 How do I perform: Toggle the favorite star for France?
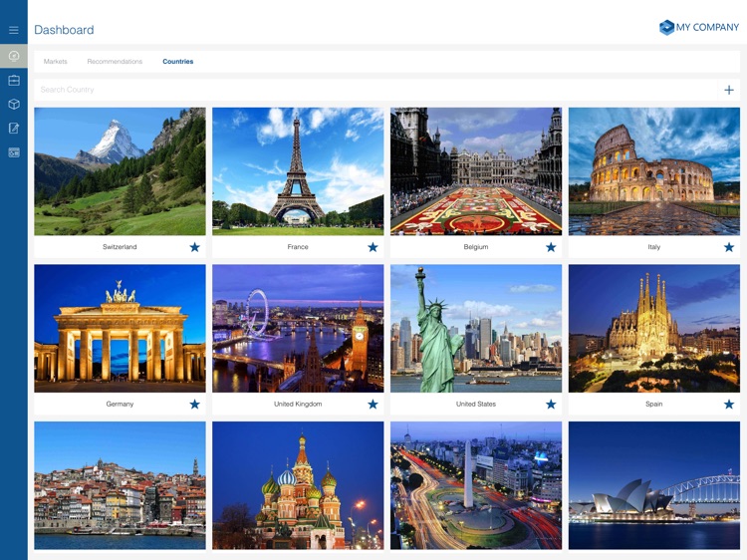373,247
